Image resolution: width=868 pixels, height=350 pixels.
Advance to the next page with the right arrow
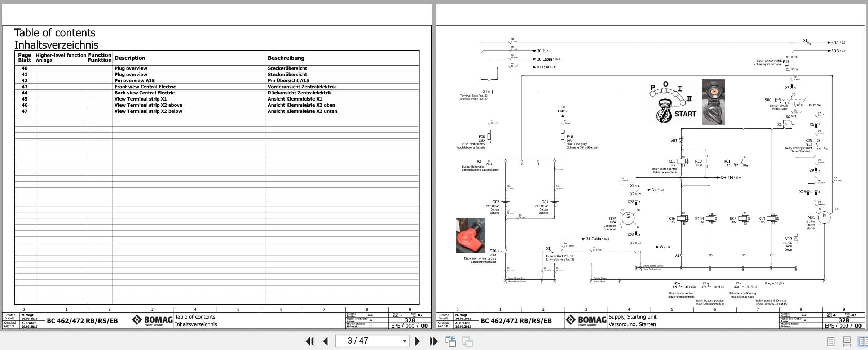point(418,341)
